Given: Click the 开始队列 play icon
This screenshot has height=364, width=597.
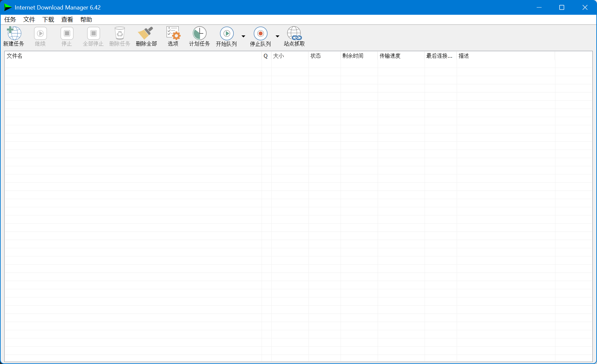Looking at the screenshot, I should click(x=227, y=33).
